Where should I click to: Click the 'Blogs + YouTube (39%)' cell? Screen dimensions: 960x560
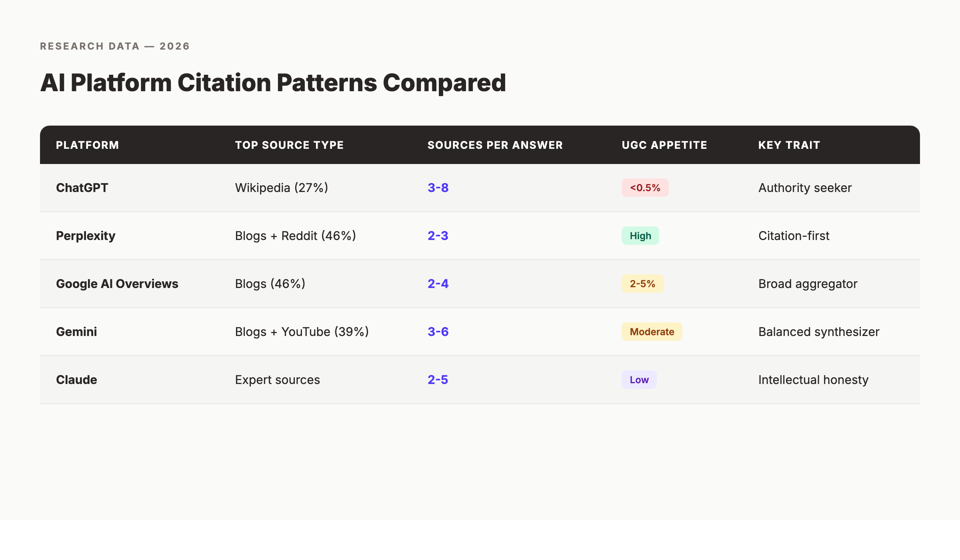302,332
